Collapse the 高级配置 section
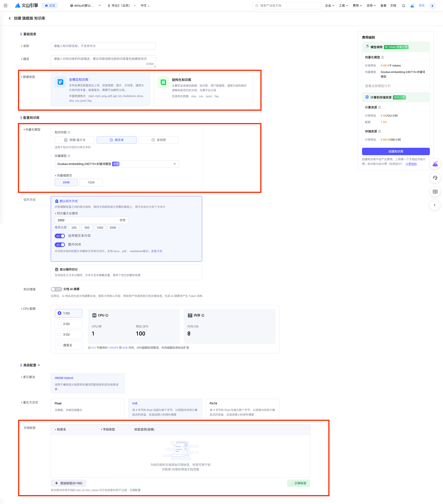Viewport: 443px width, 504px height. click(39, 365)
